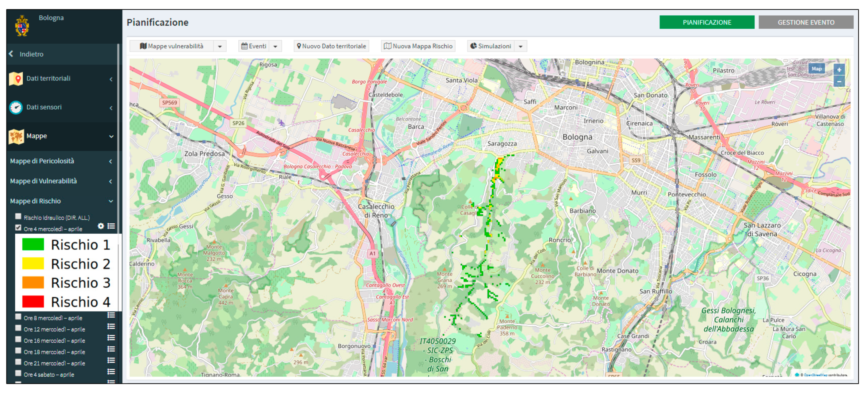868x396 pixels.
Task: Open Mappe vulnerabilità dropdown arrow
Action: click(x=220, y=46)
